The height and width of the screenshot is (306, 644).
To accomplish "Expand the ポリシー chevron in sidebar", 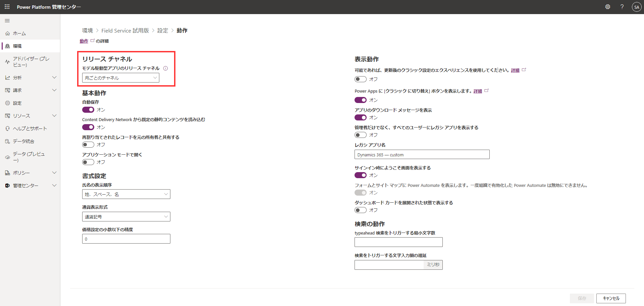I will click(54, 173).
